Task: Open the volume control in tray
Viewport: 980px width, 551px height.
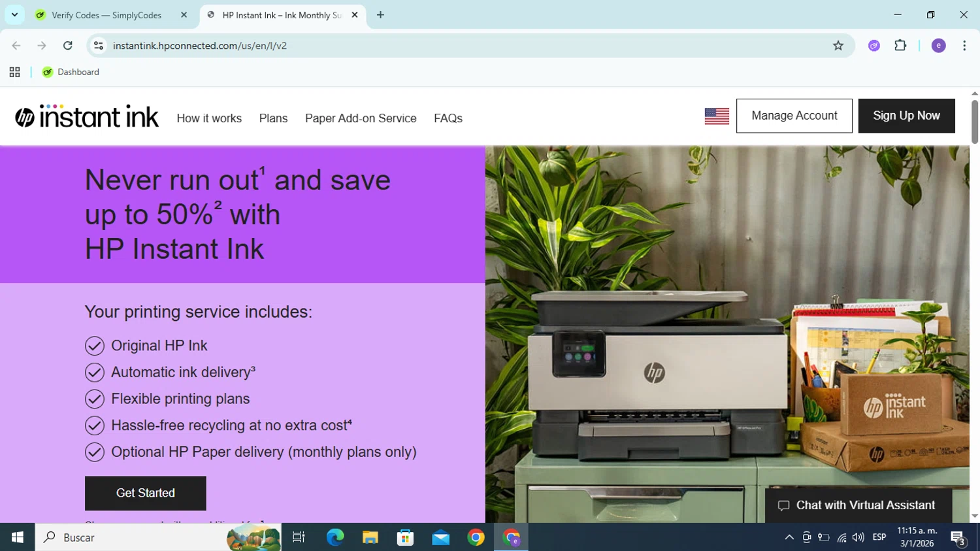Action: click(x=858, y=537)
